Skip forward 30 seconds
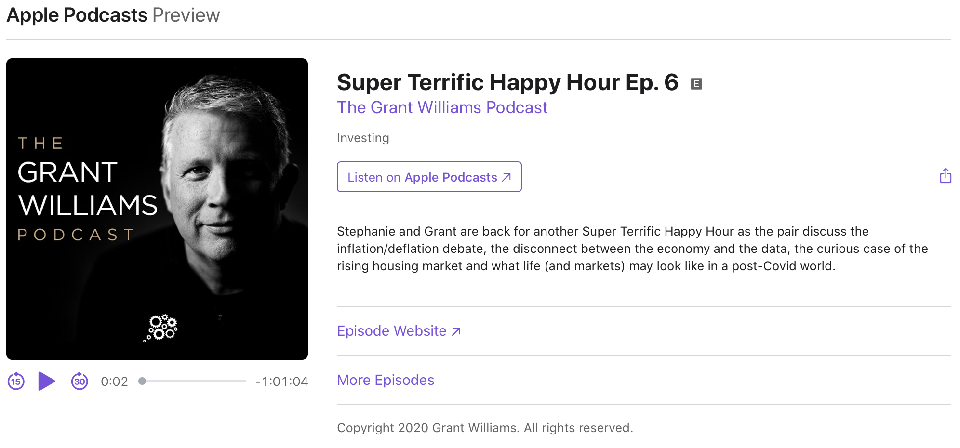The height and width of the screenshot is (448, 960). coord(79,381)
